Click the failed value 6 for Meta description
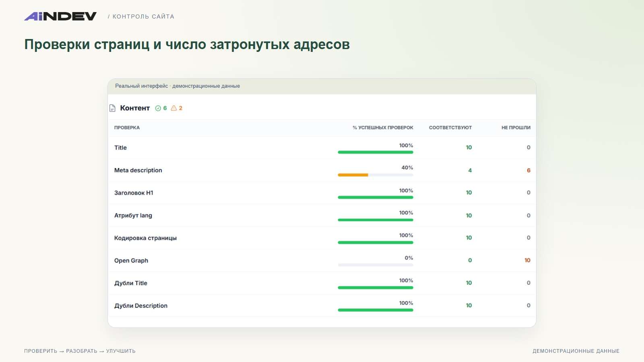644x362 pixels. pos(528,170)
